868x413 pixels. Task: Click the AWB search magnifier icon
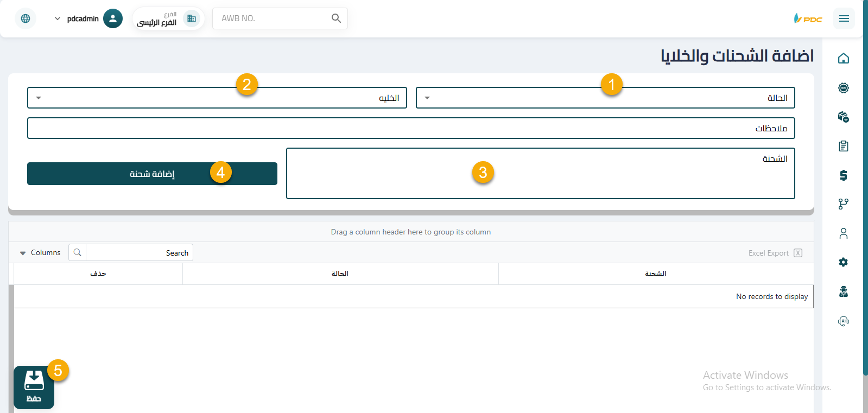click(336, 18)
